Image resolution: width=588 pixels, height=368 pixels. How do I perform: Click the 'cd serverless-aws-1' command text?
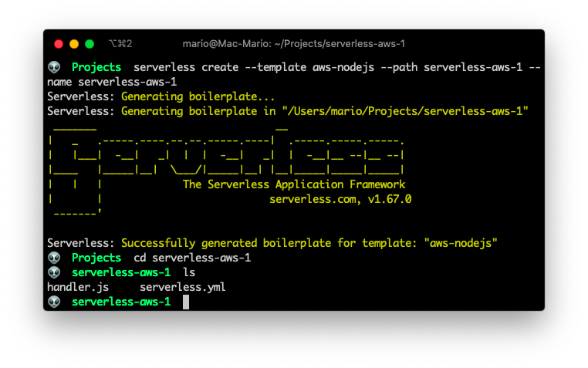tap(192, 258)
